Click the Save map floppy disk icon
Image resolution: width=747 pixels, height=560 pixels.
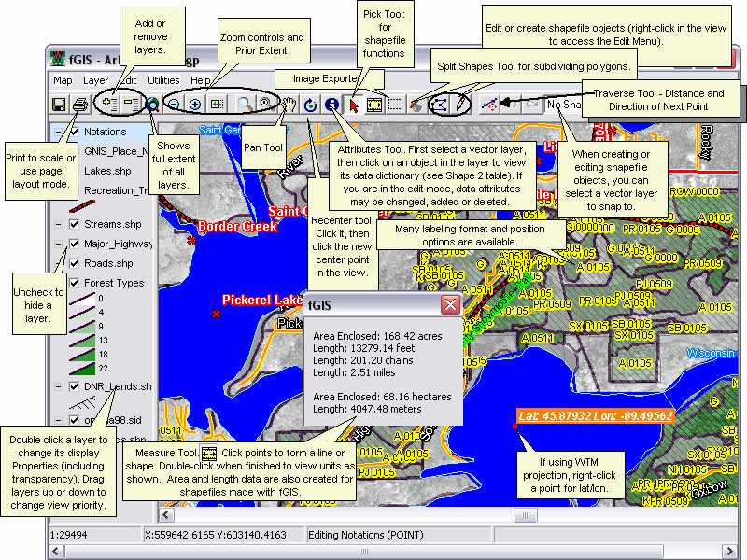pos(59,105)
